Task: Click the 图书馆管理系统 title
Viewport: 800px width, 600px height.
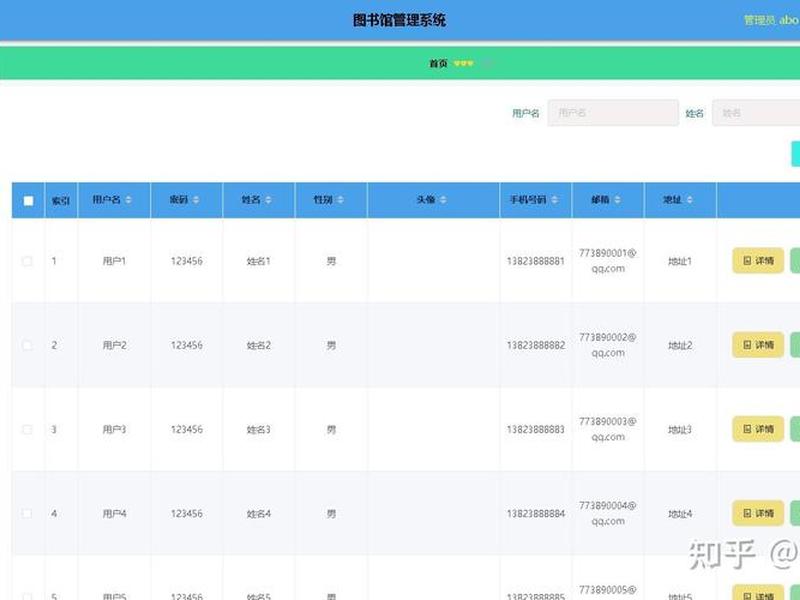Action: [399, 20]
